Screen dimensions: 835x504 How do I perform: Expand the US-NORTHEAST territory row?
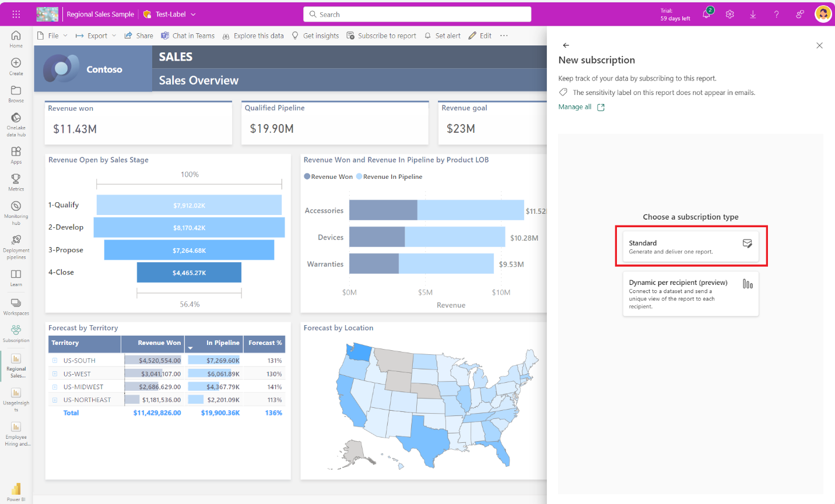pyautogui.click(x=55, y=400)
